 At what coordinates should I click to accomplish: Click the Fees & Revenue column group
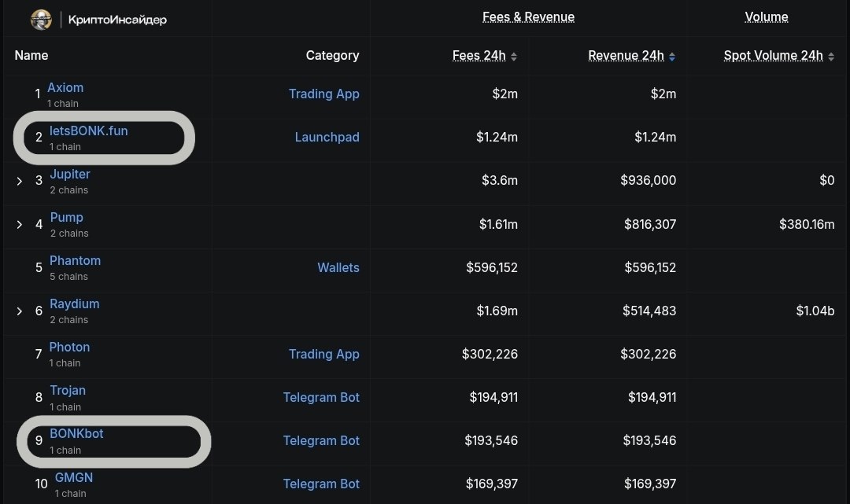coord(529,17)
